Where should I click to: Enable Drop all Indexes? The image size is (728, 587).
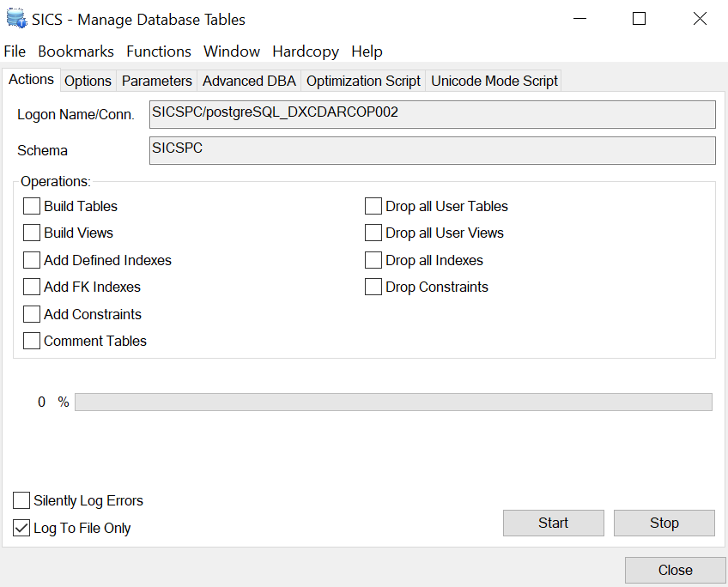click(x=373, y=260)
